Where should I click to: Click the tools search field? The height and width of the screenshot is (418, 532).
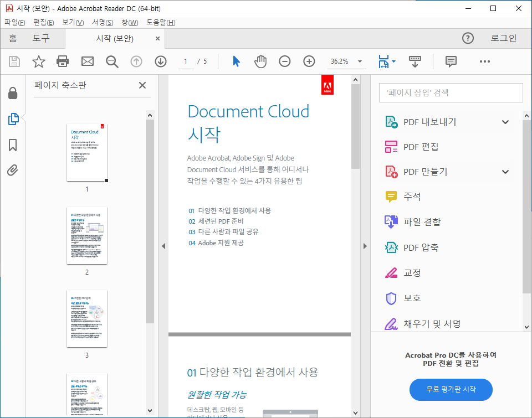[x=451, y=92]
